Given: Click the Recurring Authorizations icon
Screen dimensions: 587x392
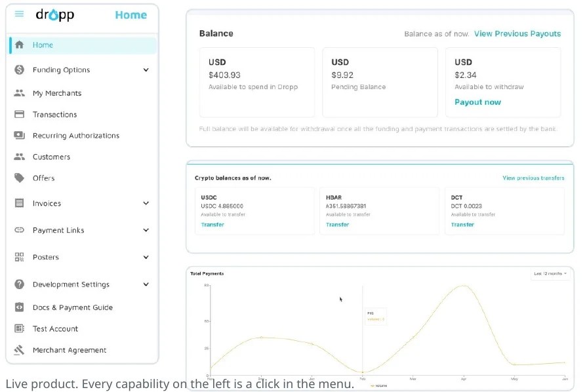Looking at the screenshot, I should [x=19, y=135].
